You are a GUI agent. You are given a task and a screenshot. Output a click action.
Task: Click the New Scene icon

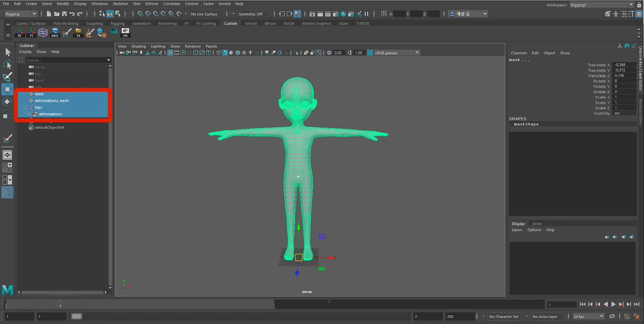49,14
